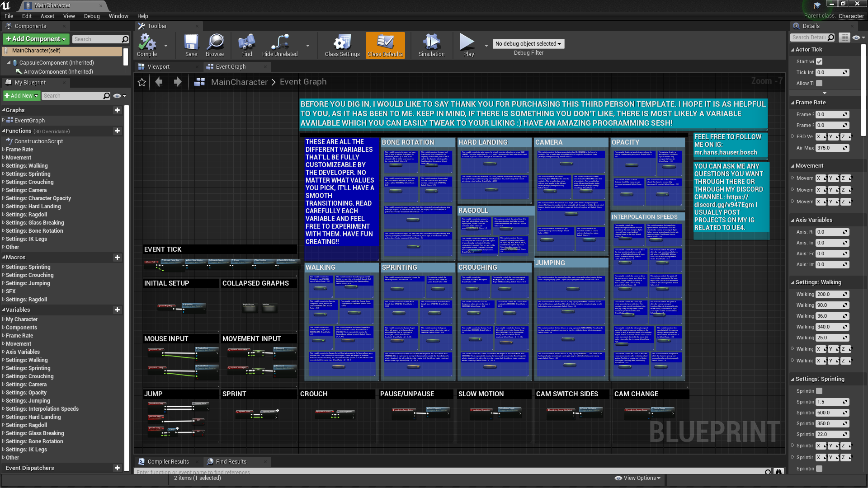Click the Air Max value field
Image resolution: width=868 pixels, height=488 pixels.
(830, 148)
